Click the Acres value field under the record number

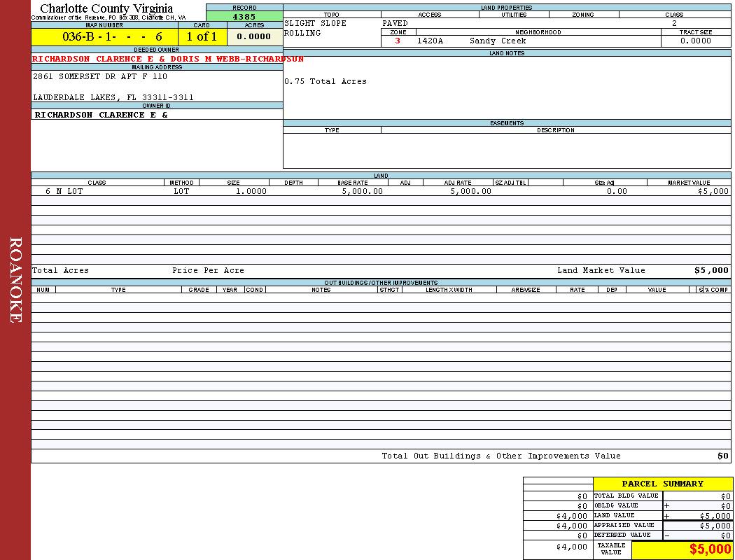[254, 37]
